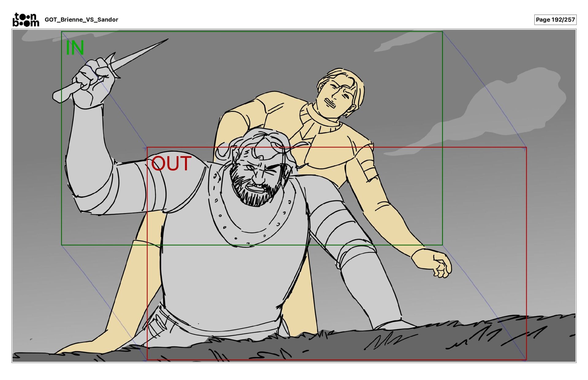588x380 pixels.
Task: Click the red OUT camera label
Action: coord(171,164)
